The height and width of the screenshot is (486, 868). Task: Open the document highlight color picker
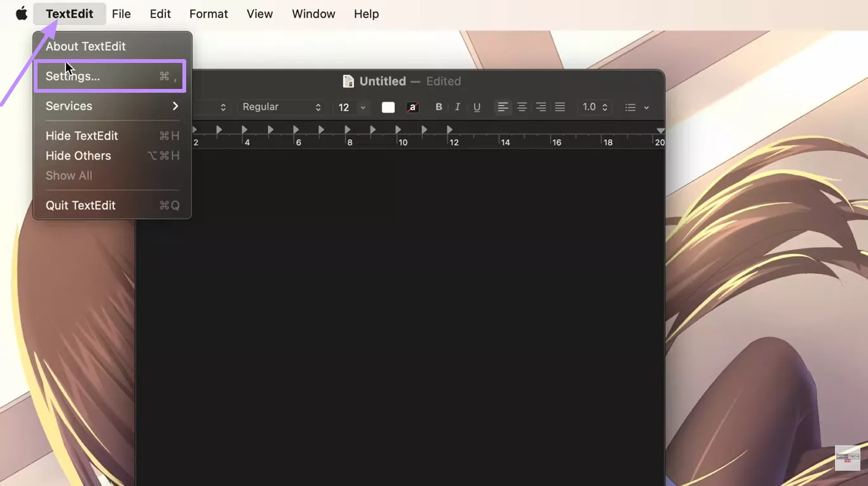412,107
